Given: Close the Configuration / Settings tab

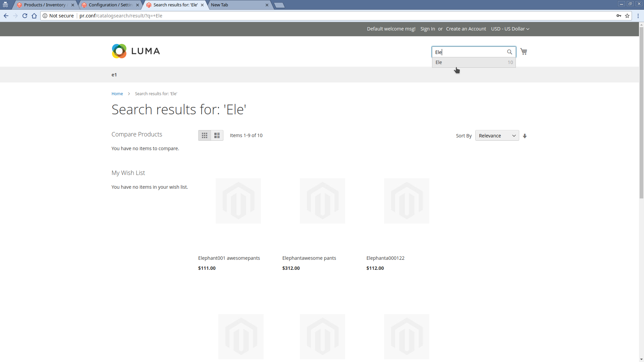Looking at the screenshot, I should pos(138,5).
